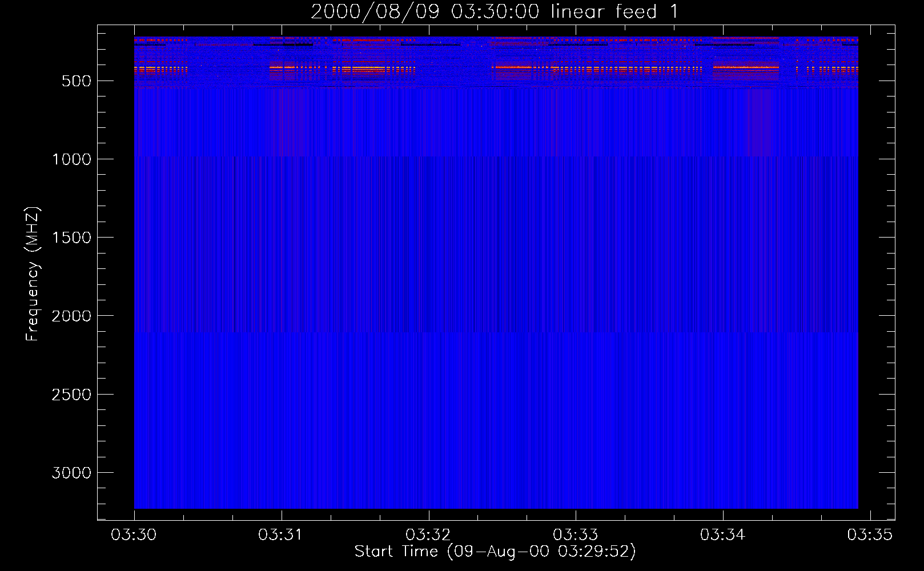This screenshot has width=924, height=571.
Task: Select the 1500 frequency tick label
Action: pos(72,238)
